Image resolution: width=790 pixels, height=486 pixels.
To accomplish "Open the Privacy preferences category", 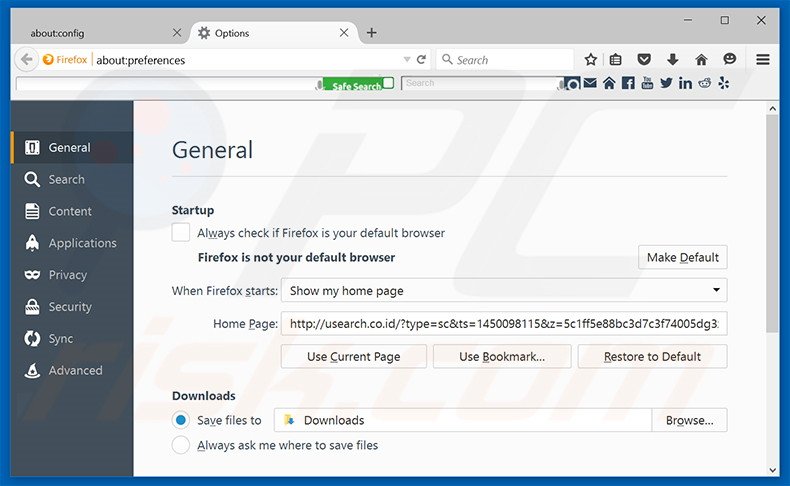I will click(72, 274).
